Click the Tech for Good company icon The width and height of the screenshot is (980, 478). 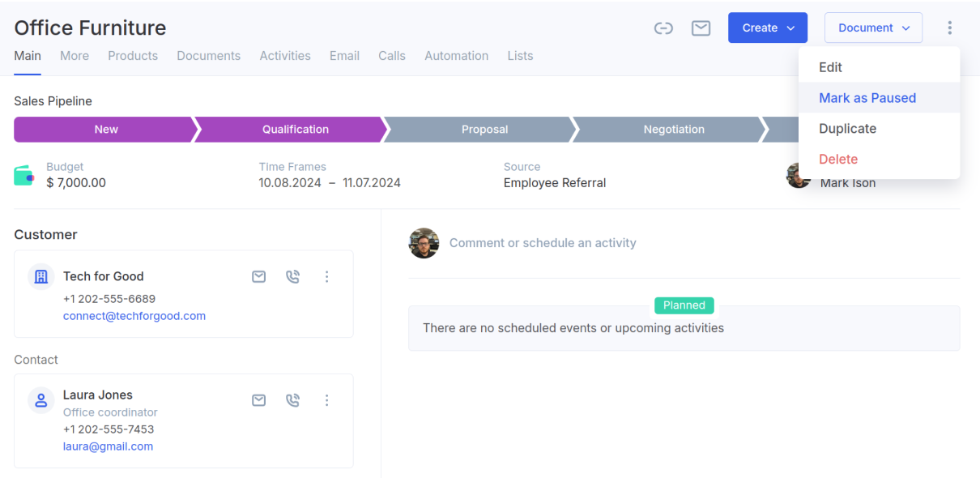(x=41, y=277)
